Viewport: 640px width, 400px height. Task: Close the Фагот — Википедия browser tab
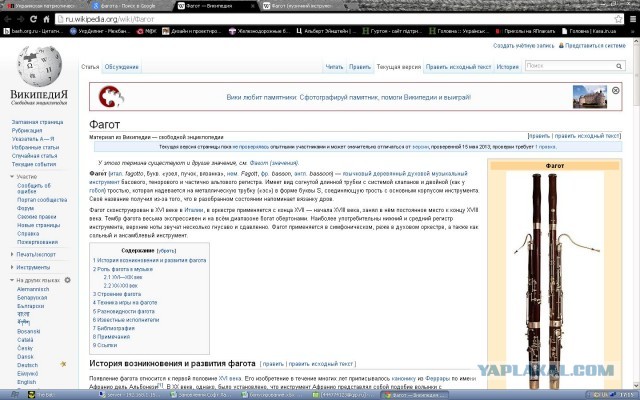(x=253, y=6)
